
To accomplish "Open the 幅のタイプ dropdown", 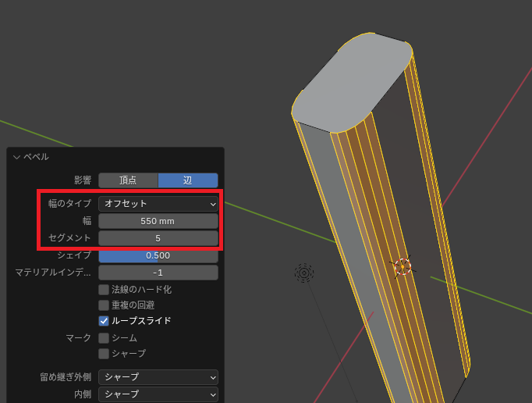I will pos(158,204).
